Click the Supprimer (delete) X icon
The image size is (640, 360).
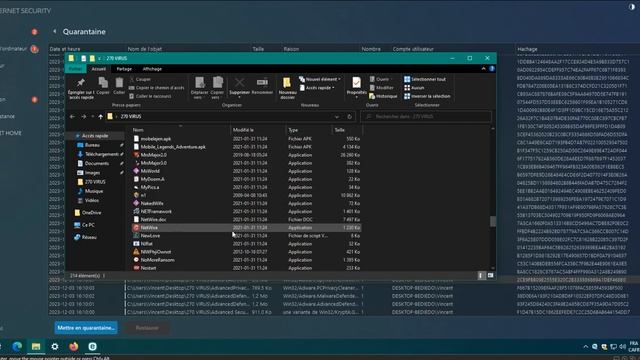(239, 83)
